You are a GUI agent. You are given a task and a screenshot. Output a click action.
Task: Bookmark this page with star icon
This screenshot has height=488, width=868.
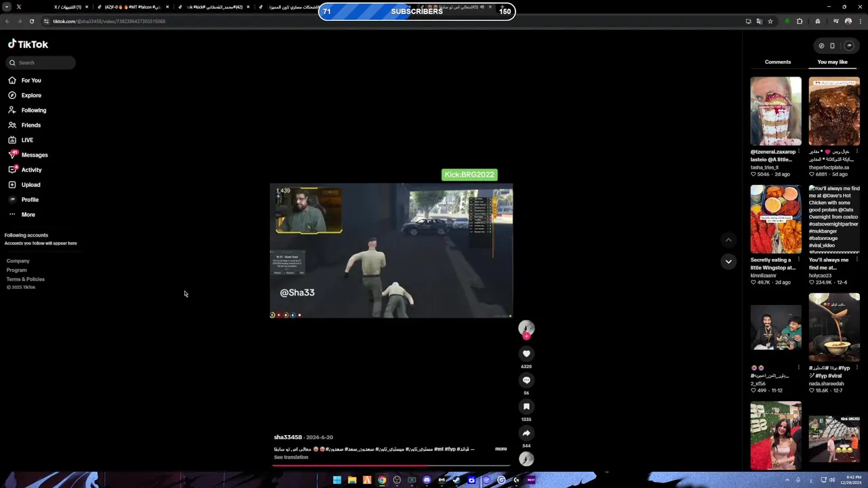pos(770,21)
